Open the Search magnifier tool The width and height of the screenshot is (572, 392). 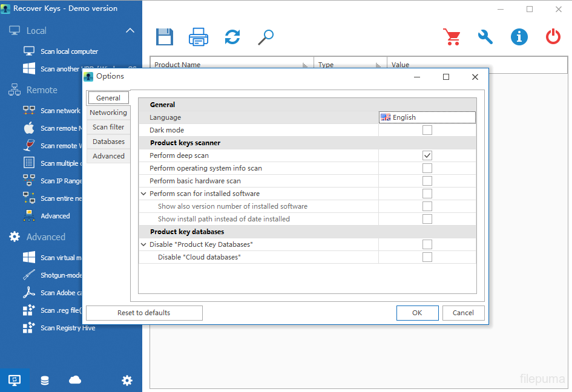pyautogui.click(x=265, y=37)
